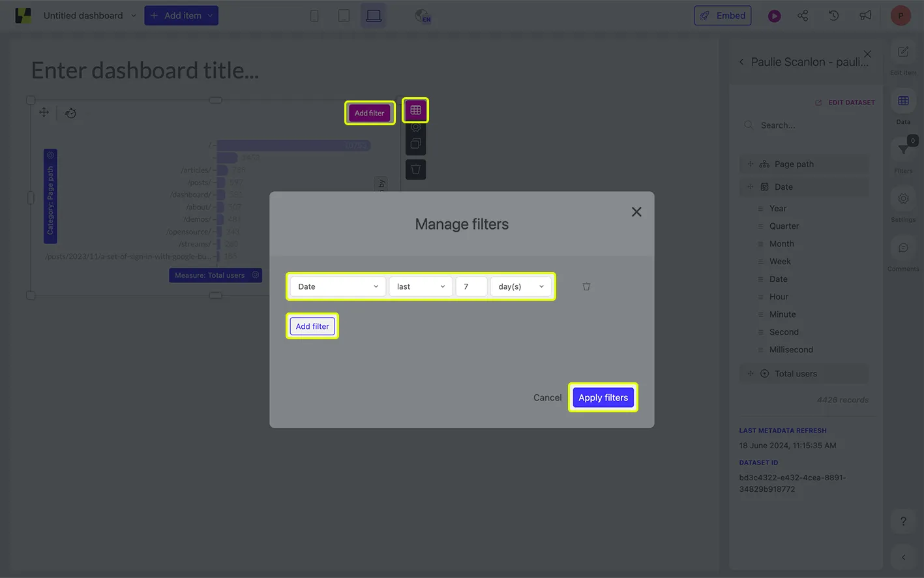
Task: Select the Year date level
Action: coord(778,208)
